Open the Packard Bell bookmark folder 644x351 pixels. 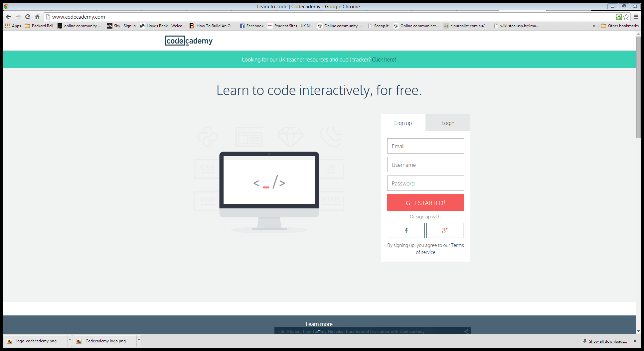(x=39, y=26)
